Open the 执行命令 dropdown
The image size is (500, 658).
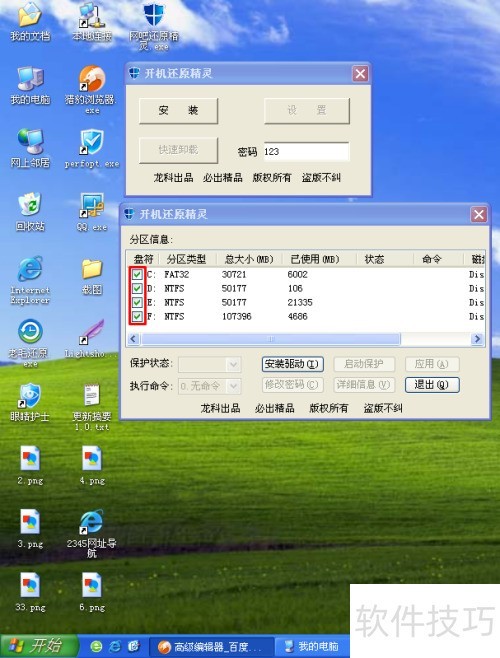click(x=210, y=386)
